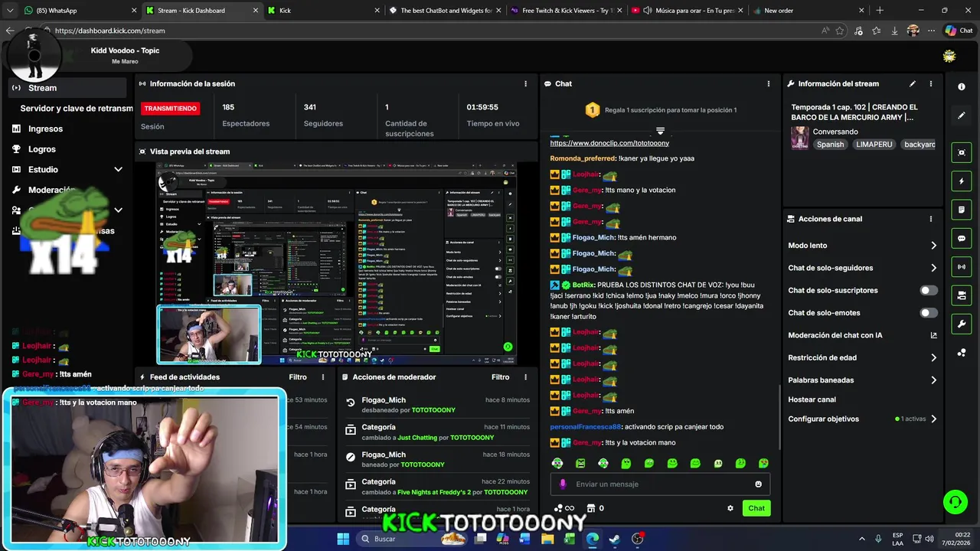Viewport: 980px width, 551px height.
Task: Select the first green emote in emote row
Action: 557,463
